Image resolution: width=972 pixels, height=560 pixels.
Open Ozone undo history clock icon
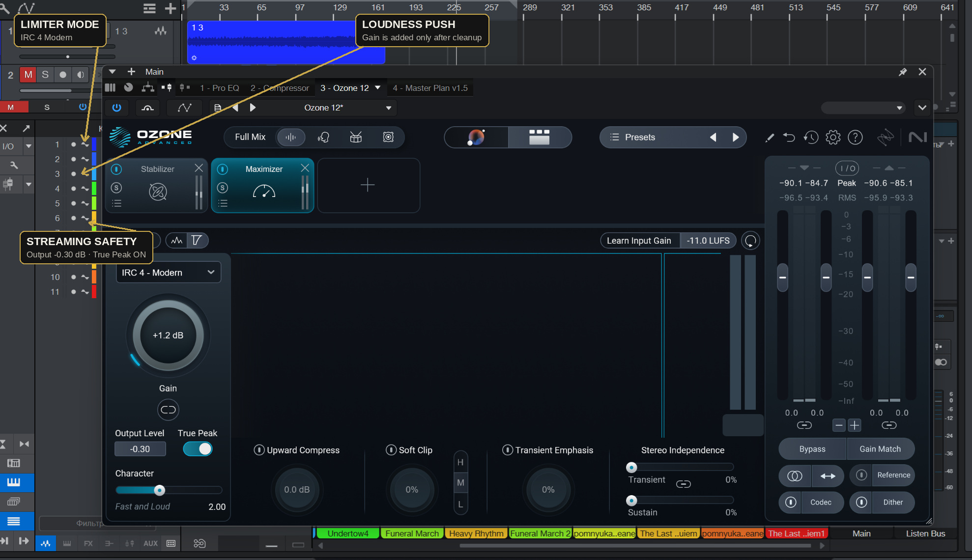pos(811,138)
